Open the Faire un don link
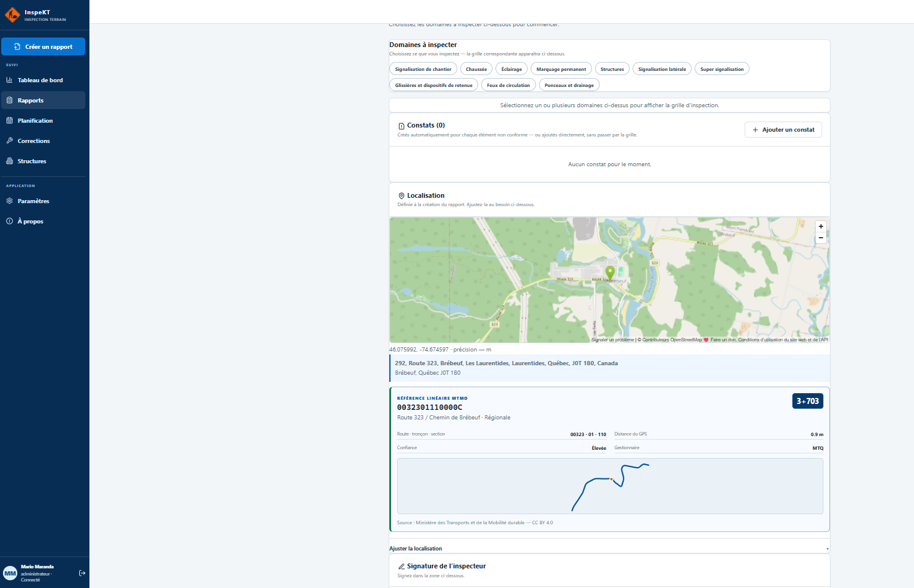The height and width of the screenshot is (588, 914). coord(723,340)
